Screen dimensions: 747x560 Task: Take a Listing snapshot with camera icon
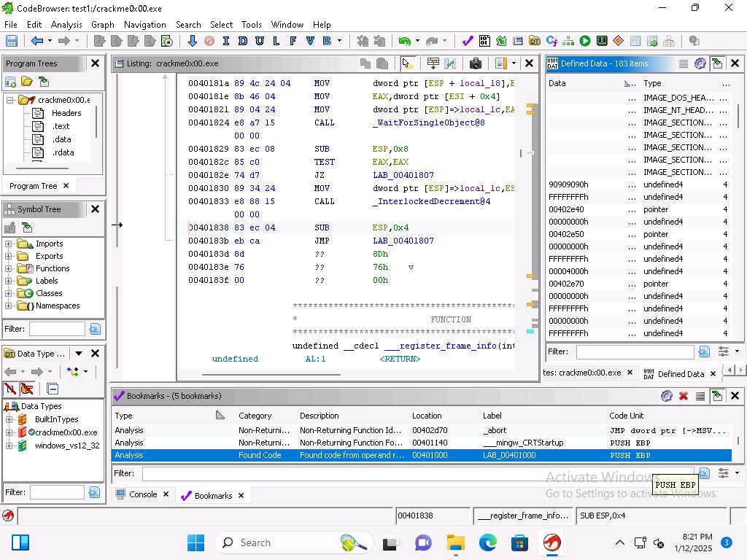(x=476, y=63)
